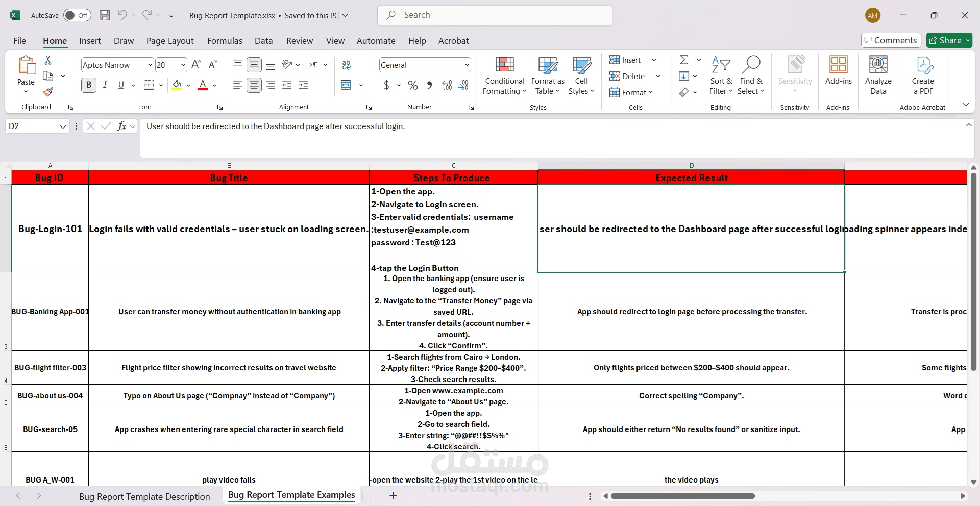
Task: Click the Orientation text angle icon
Action: 287,64
